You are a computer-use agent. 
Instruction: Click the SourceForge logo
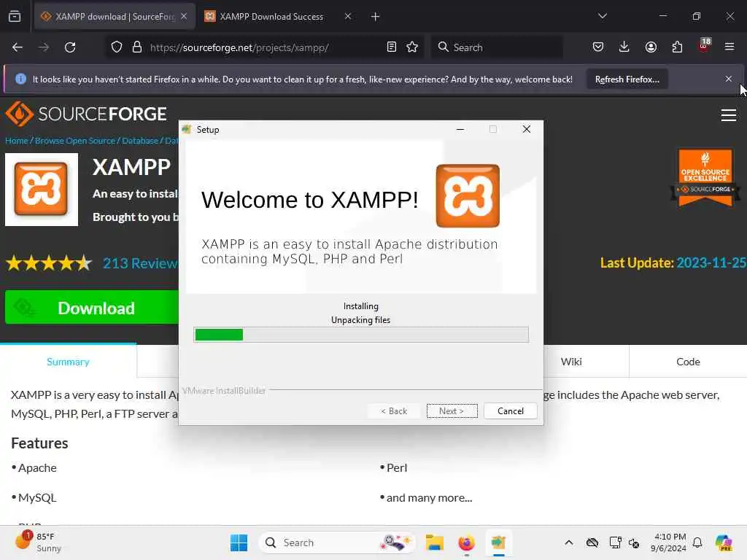pos(86,114)
